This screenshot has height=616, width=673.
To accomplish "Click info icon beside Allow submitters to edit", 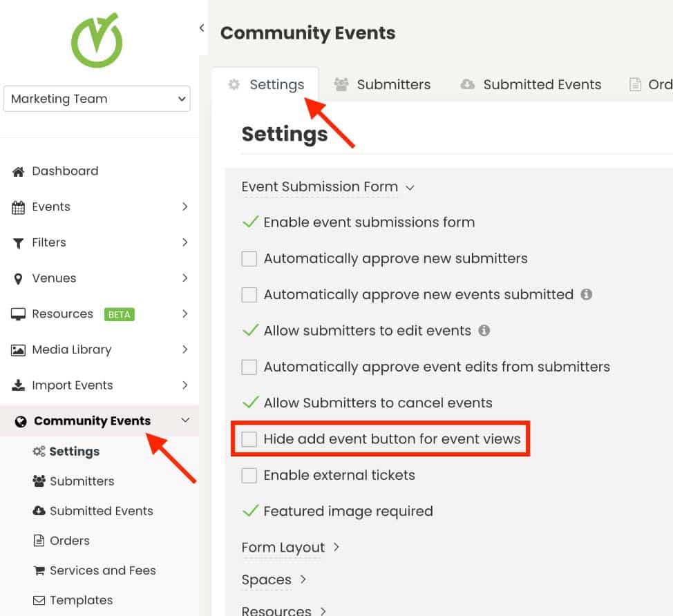I will click(484, 331).
